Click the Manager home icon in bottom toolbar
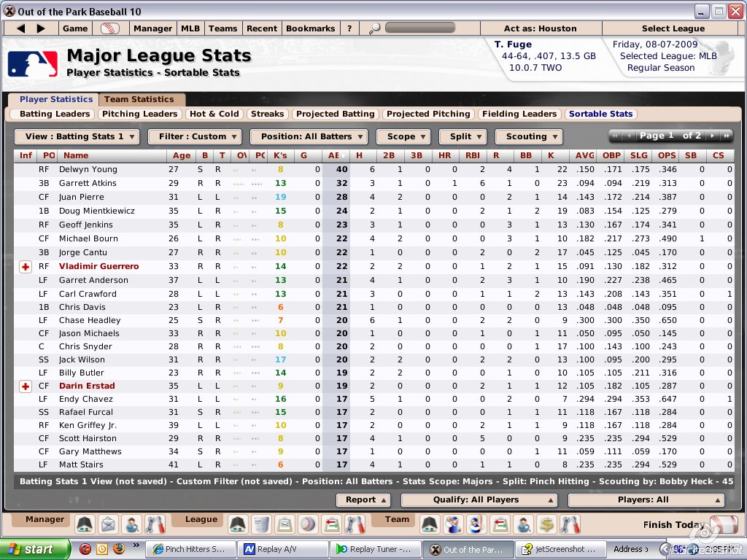This screenshot has width=747, height=560. coord(85,524)
